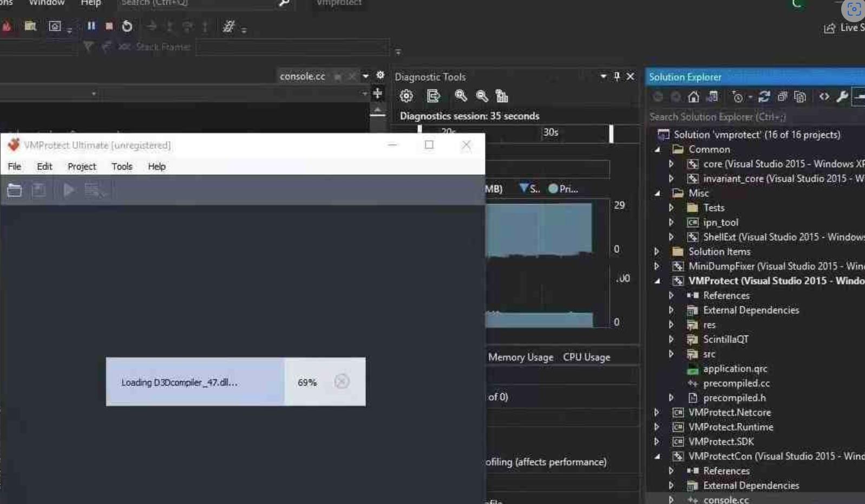Click the Live Share button
This screenshot has width=865, height=504.
[x=844, y=28]
